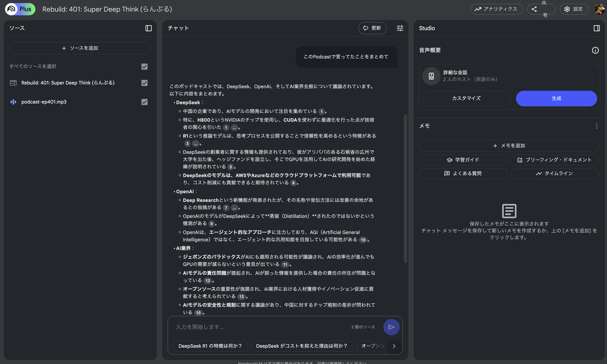Click メモを追加 button
The height and width of the screenshot is (364, 607).
pyautogui.click(x=509, y=146)
